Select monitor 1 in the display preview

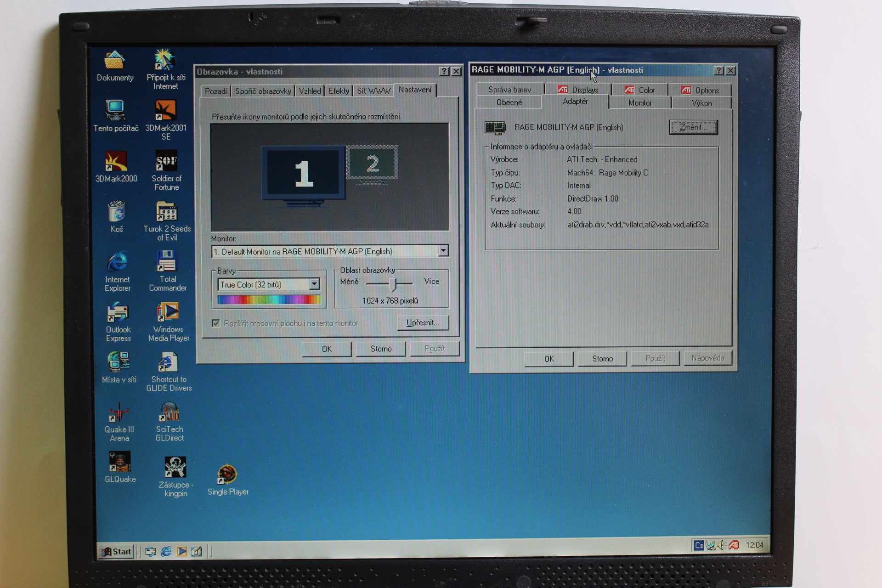coord(303,174)
